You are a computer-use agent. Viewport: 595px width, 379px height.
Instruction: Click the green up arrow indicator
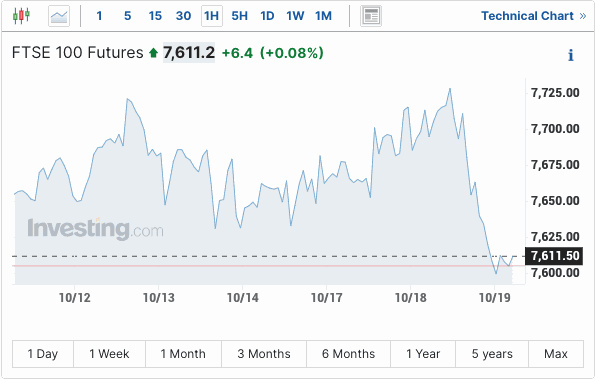(x=153, y=53)
